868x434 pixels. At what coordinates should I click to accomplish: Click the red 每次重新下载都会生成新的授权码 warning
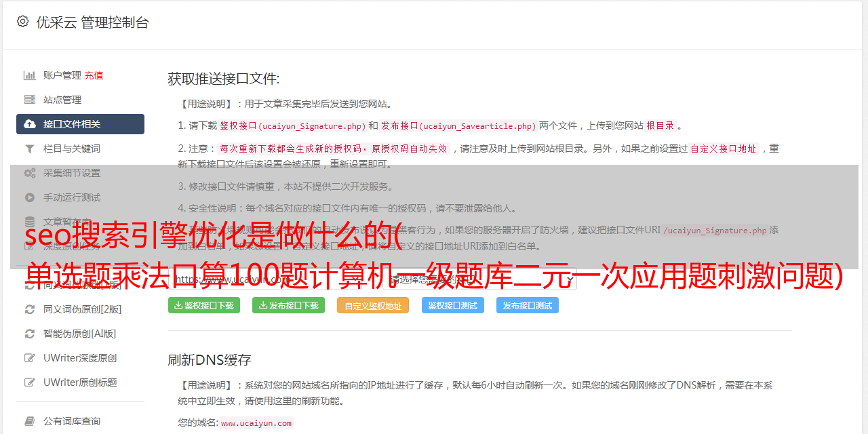(333, 149)
